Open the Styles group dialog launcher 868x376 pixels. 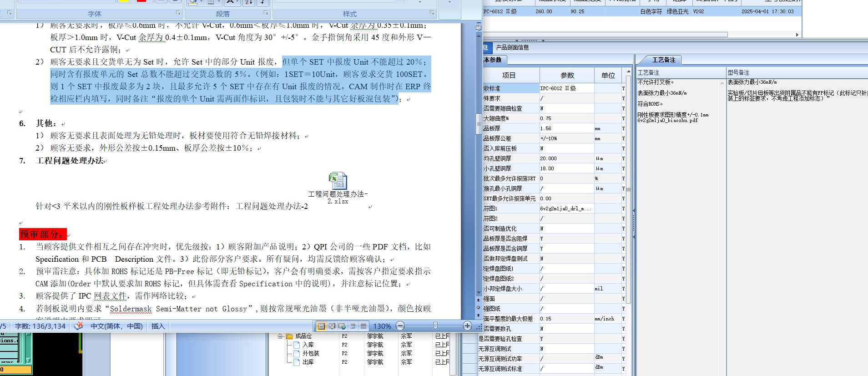[432, 13]
